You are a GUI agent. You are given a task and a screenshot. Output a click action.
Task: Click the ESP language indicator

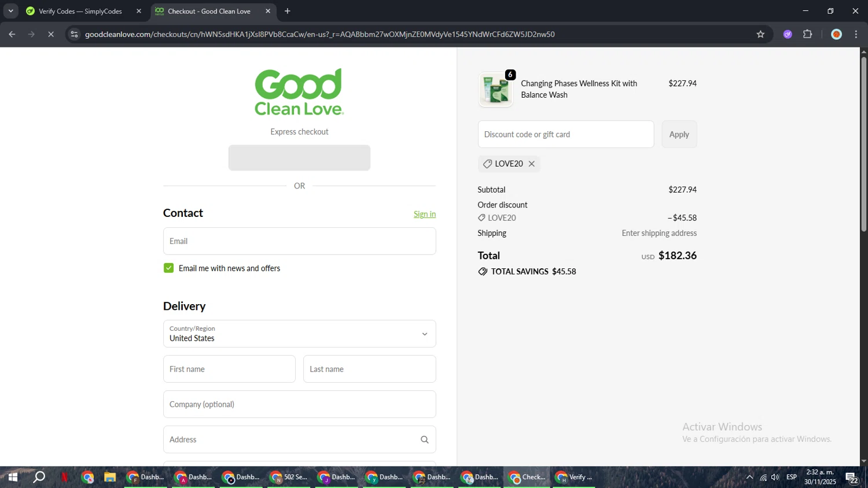(x=792, y=477)
